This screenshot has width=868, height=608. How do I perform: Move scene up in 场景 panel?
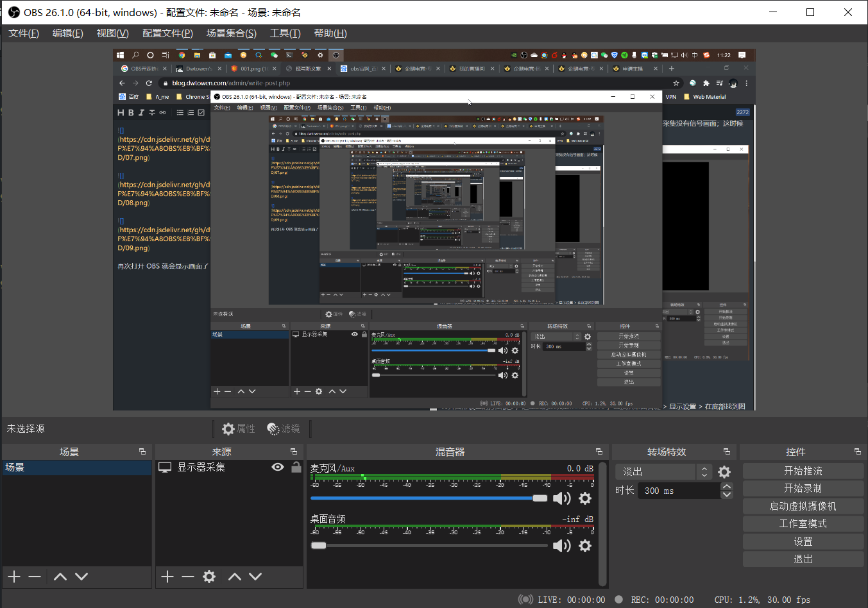[60, 577]
